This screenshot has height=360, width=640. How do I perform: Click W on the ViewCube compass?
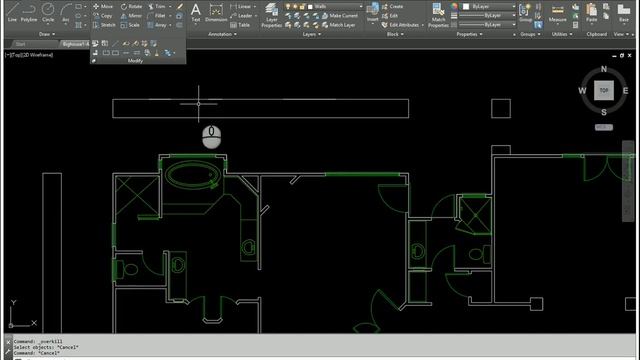(582, 91)
